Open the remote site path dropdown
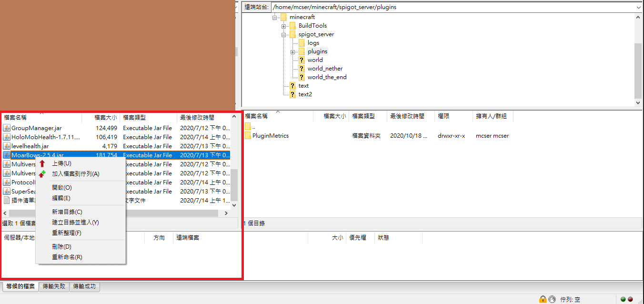The image size is (644, 304). [x=639, y=7]
